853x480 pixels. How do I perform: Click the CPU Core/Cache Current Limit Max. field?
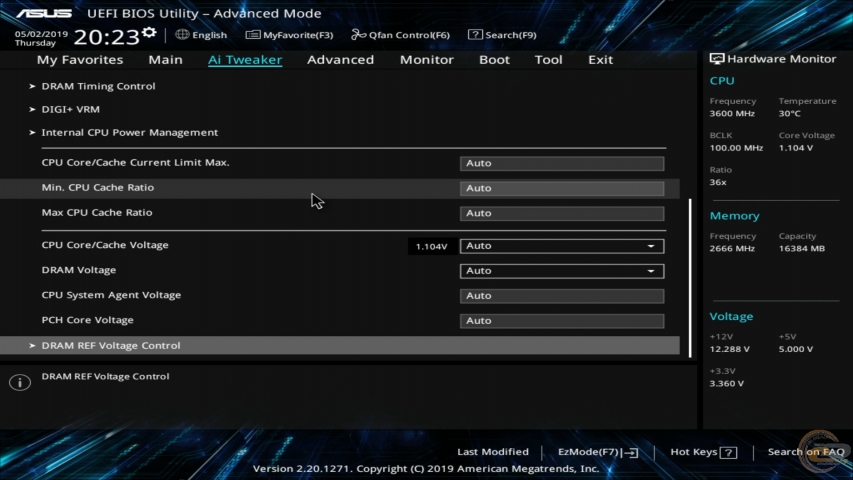(562, 163)
